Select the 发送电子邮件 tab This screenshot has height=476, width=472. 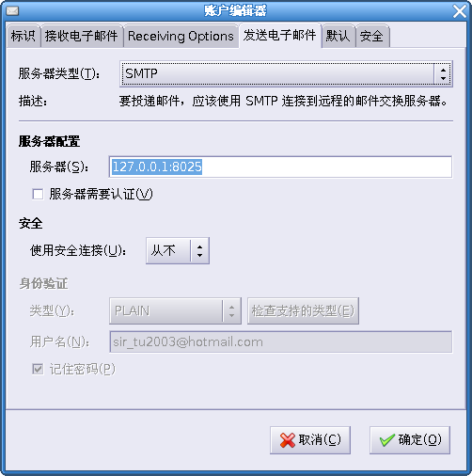point(280,35)
